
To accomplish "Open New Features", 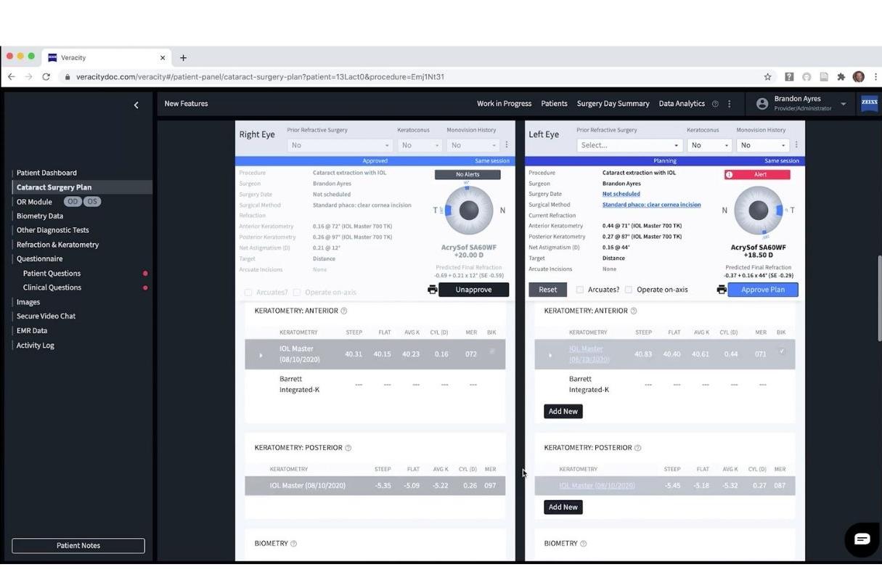I will 186,104.
